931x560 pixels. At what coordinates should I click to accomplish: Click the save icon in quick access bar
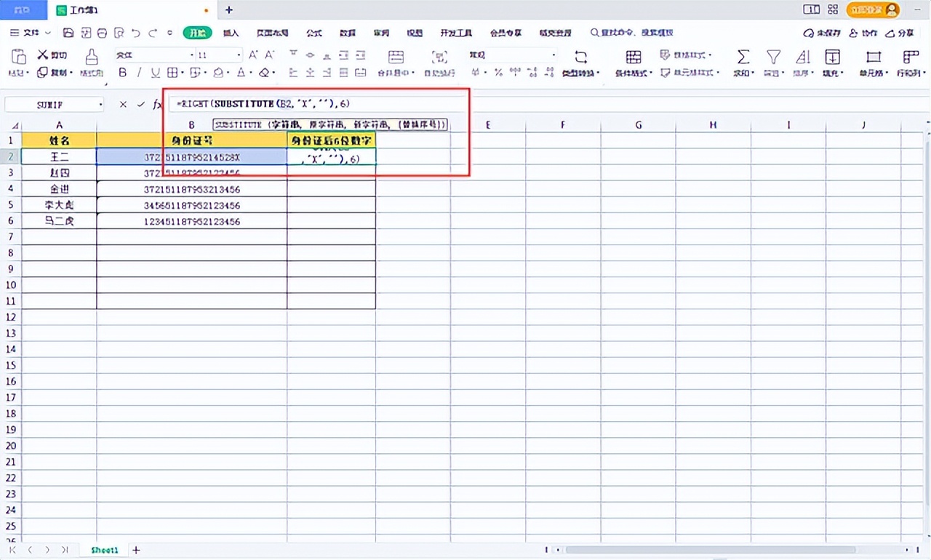click(x=68, y=33)
